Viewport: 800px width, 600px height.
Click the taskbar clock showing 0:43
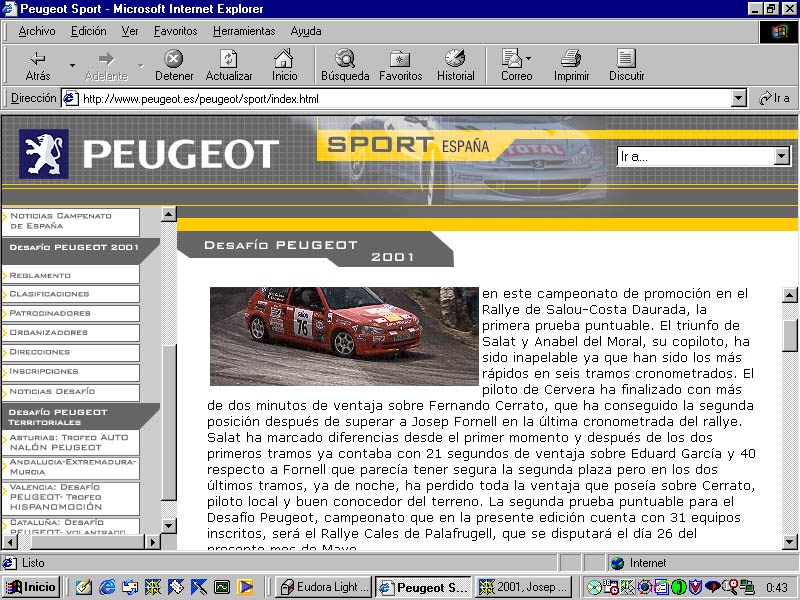[777, 587]
